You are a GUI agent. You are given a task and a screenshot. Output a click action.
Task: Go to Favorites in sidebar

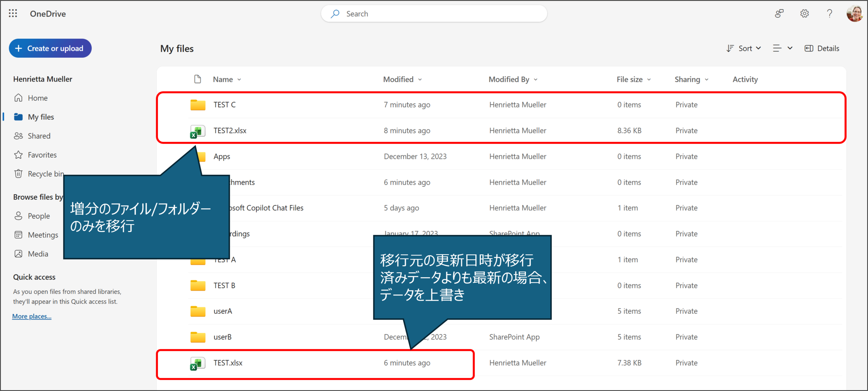42,155
